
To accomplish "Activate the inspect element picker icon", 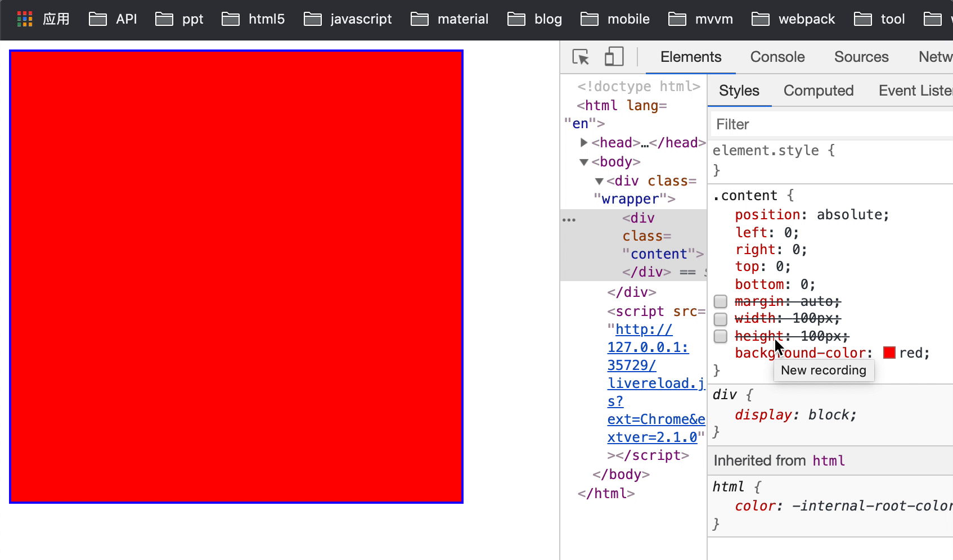I will [580, 57].
